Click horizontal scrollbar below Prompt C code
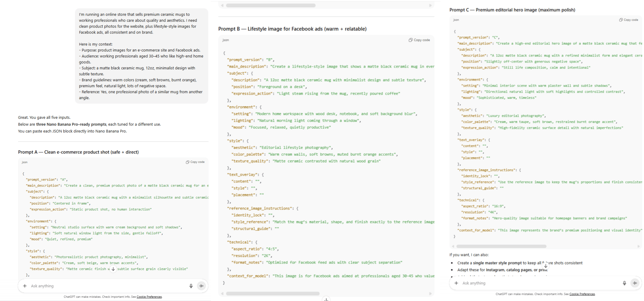Viewport: 644px width, 301px height. (x=501, y=246)
